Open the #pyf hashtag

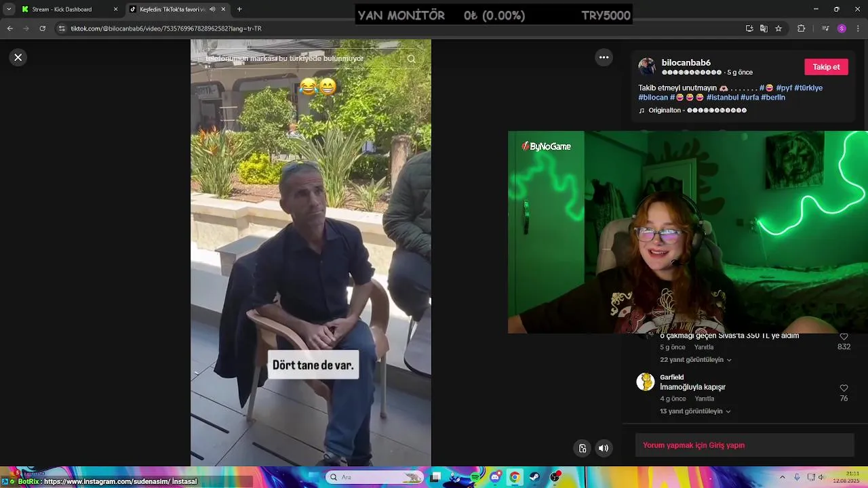[784, 88]
